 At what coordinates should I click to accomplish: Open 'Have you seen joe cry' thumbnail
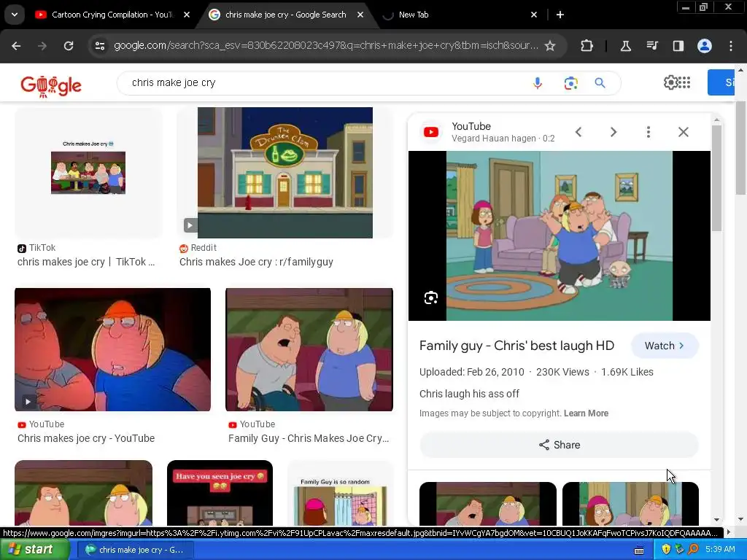point(220,493)
